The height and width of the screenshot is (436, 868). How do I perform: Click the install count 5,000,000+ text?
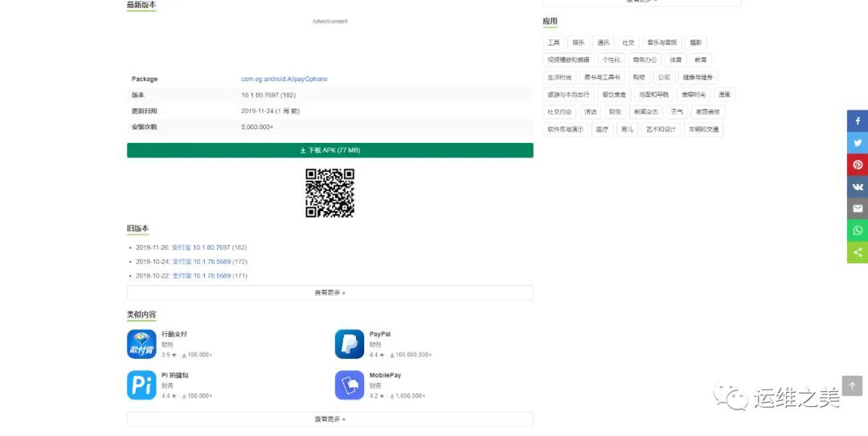click(x=257, y=127)
